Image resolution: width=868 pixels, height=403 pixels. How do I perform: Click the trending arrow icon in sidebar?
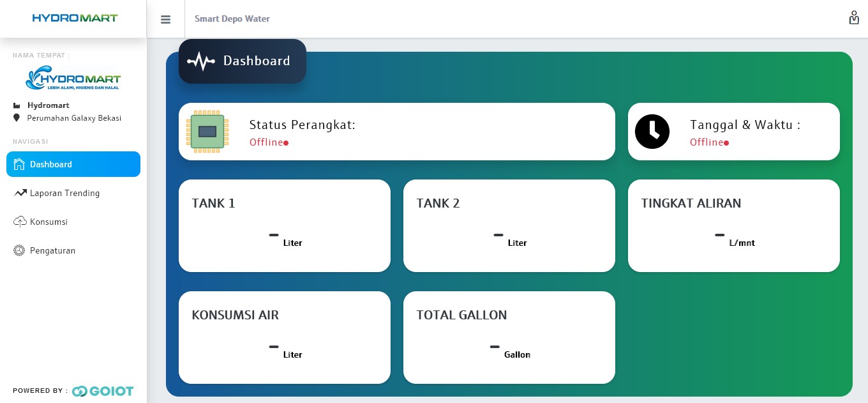pyautogui.click(x=19, y=193)
